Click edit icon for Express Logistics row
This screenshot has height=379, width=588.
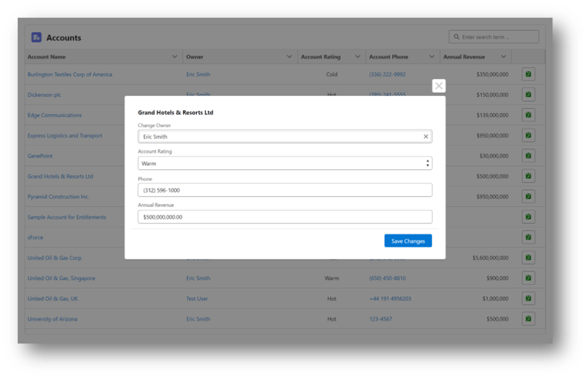pos(528,136)
